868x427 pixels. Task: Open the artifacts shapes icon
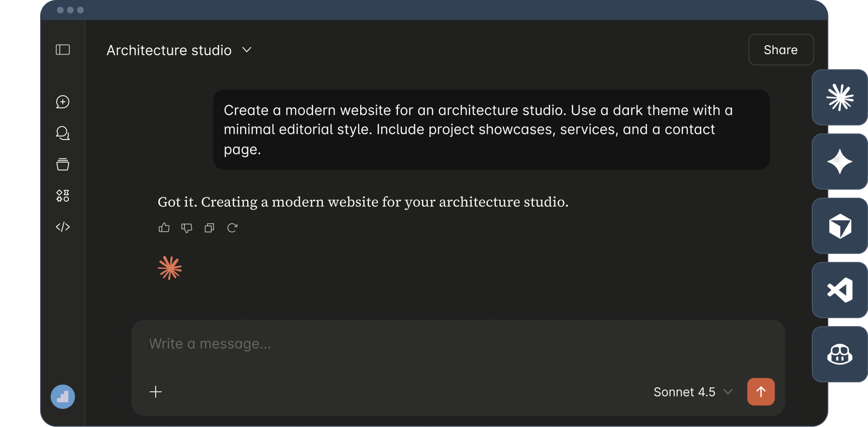pyautogui.click(x=63, y=196)
